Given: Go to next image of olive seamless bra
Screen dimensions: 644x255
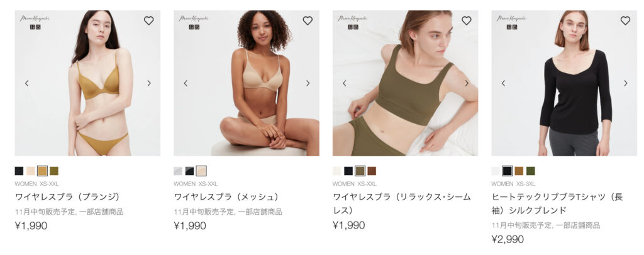Looking at the screenshot, I should tap(467, 83).
